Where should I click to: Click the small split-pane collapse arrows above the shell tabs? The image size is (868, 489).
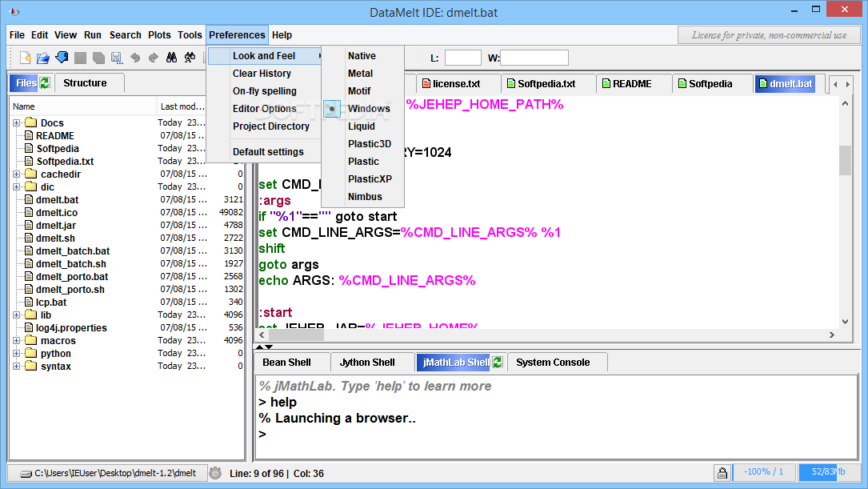[264, 347]
